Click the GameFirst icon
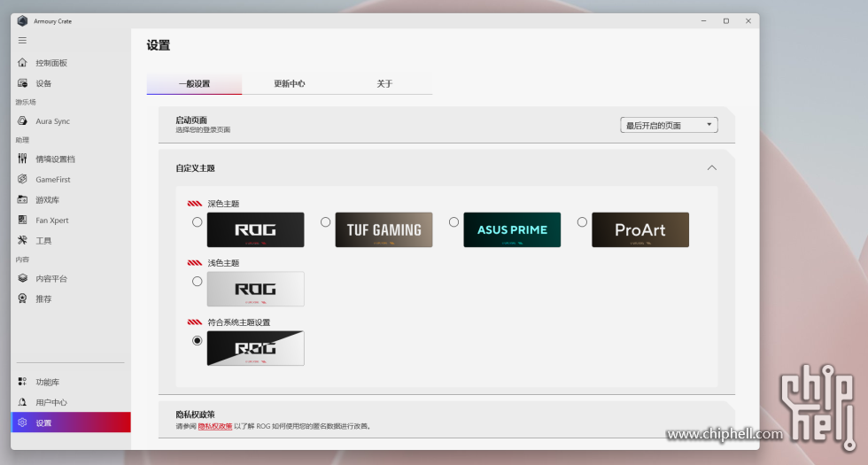This screenshot has height=465, width=868. [x=22, y=179]
